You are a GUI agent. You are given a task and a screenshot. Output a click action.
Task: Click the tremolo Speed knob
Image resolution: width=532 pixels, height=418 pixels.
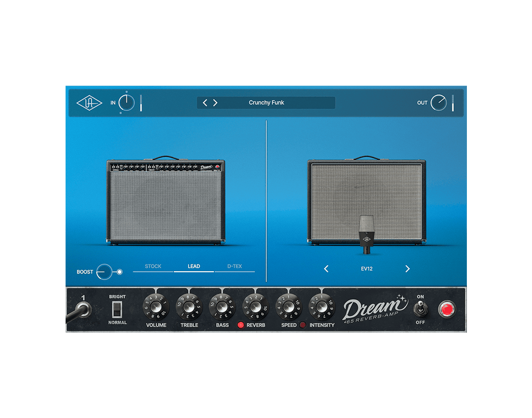[288, 307]
